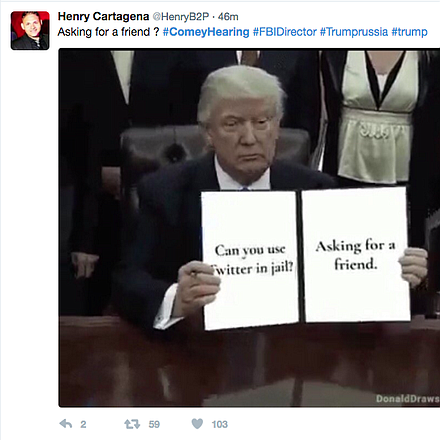Click the 'Asking for a friend ?' tweet text

(x=109, y=32)
